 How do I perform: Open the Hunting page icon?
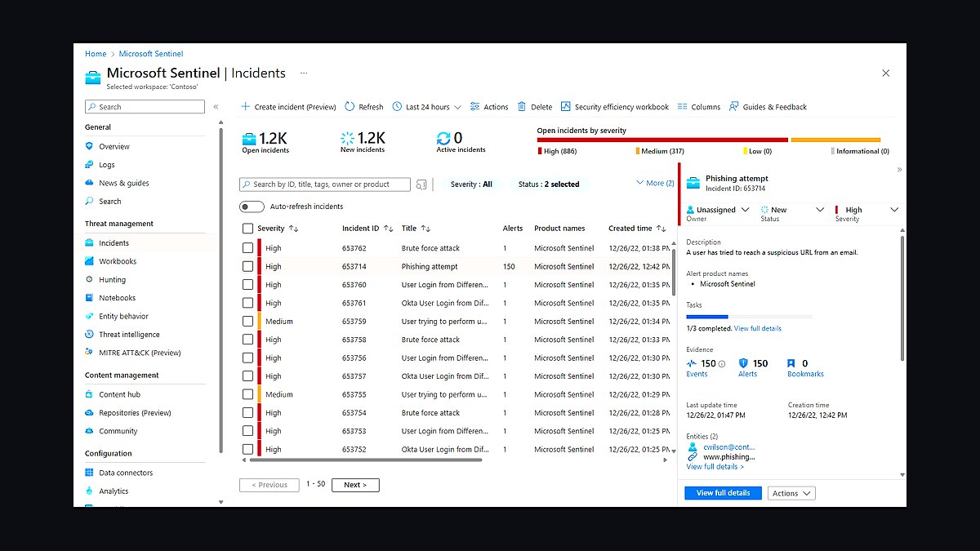[x=90, y=279]
